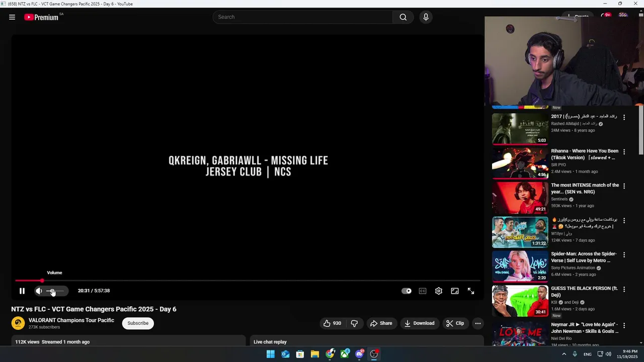Show hidden system tray icons
The height and width of the screenshot is (362, 644).
pyautogui.click(x=564, y=354)
